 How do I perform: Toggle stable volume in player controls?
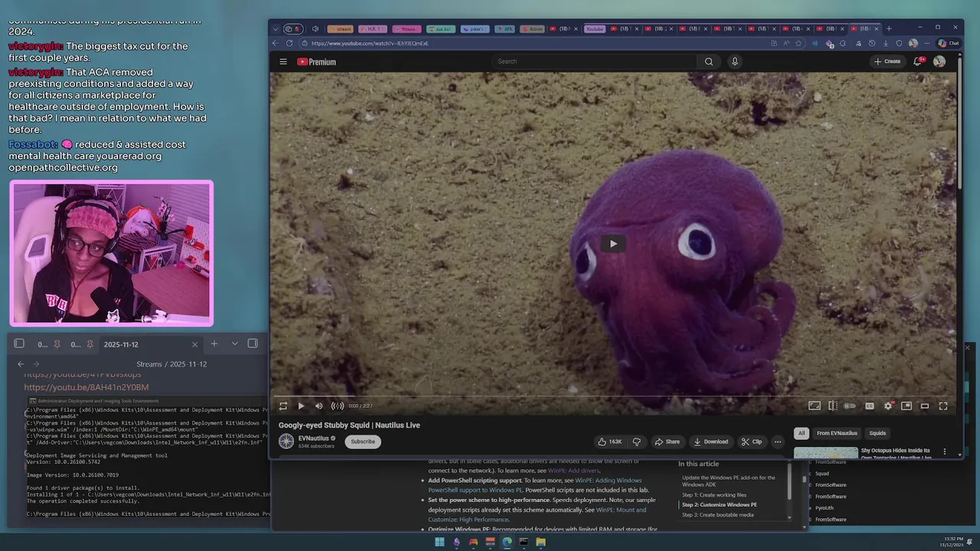click(x=337, y=406)
